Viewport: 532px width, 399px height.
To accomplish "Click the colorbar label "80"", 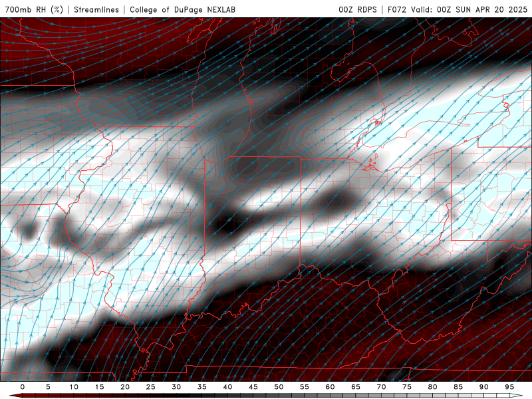I will point(432,387).
